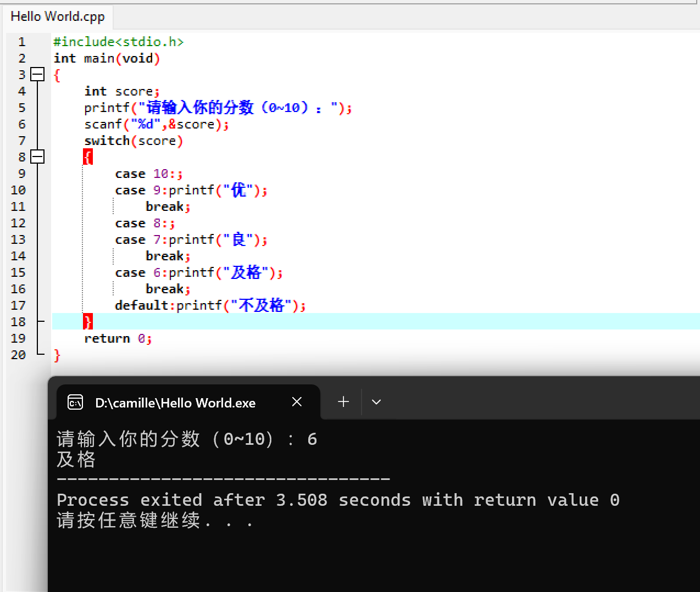Collapse the main function fold at line 3
The width and height of the screenshot is (700, 592).
pos(37,75)
